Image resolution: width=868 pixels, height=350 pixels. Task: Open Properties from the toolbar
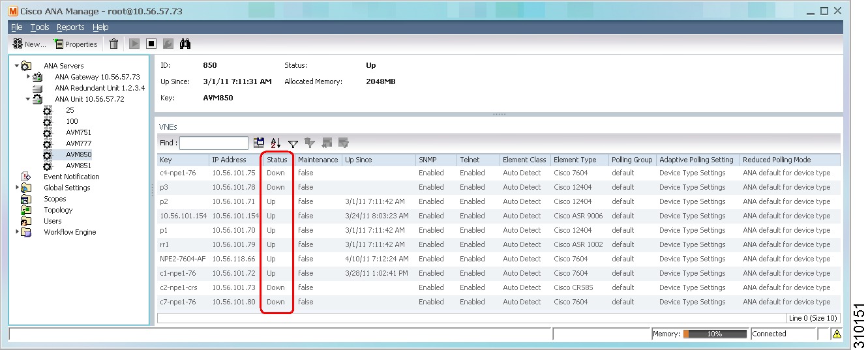(x=76, y=44)
